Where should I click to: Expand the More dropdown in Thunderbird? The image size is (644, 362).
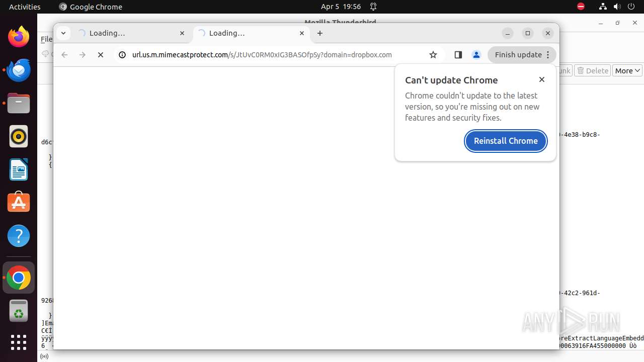point(627,71)
